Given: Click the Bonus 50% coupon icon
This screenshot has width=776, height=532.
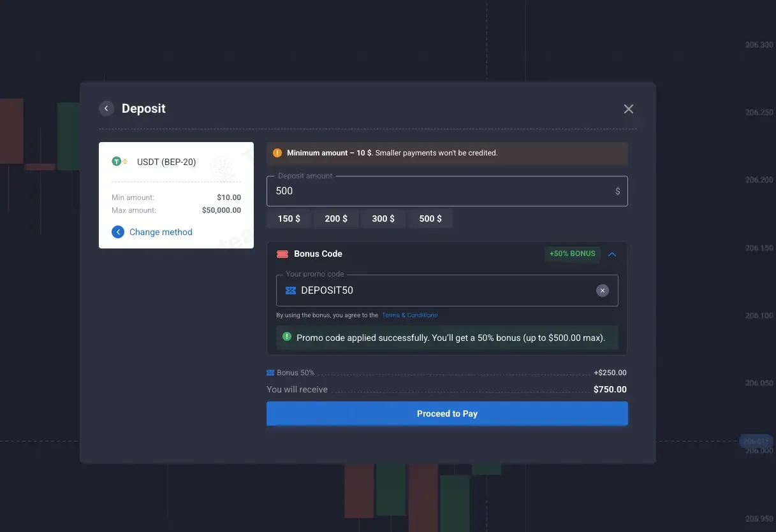Looking at the screenshot, I should coord(270,373).
